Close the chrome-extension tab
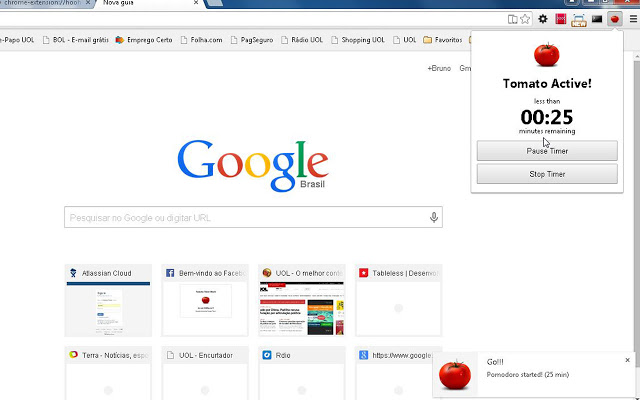 88,2
